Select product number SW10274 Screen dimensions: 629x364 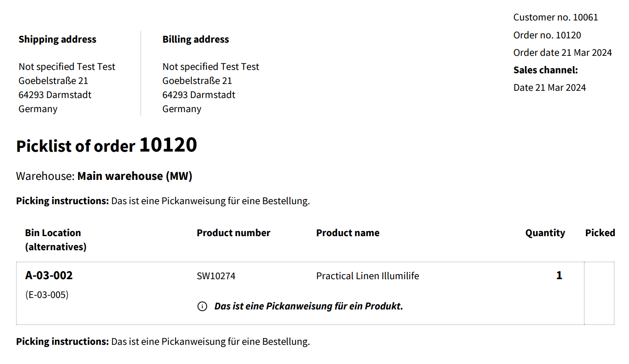[x=216, y=276]
